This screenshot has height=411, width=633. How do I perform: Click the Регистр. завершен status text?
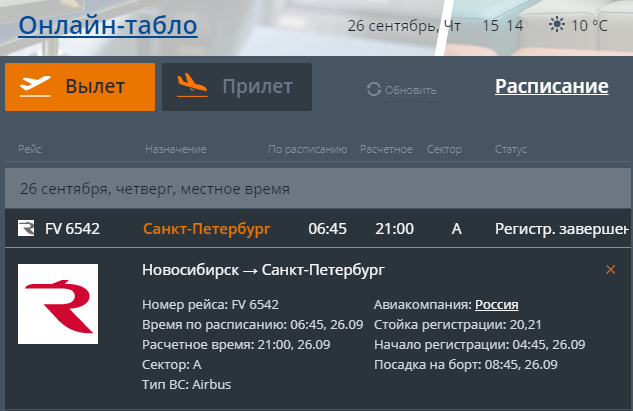click(562, 229)
